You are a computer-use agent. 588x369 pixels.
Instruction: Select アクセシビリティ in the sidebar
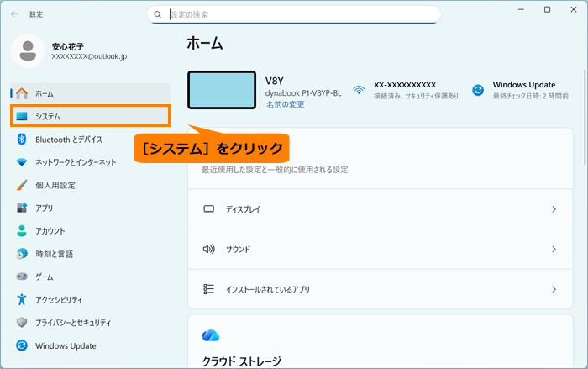[91, 299]
